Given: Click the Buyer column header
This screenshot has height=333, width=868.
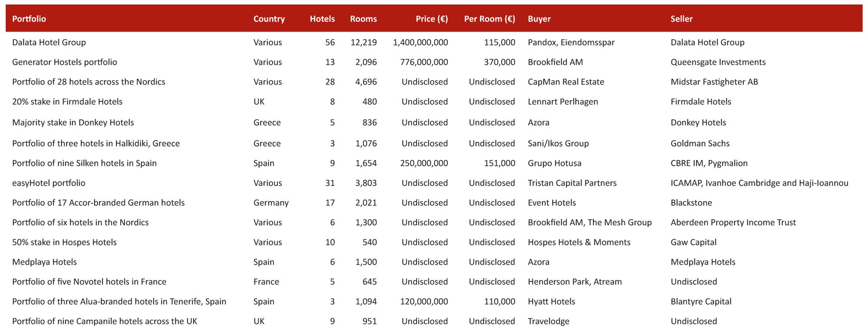Looking at the screenshot, I should tap(539, 19).
